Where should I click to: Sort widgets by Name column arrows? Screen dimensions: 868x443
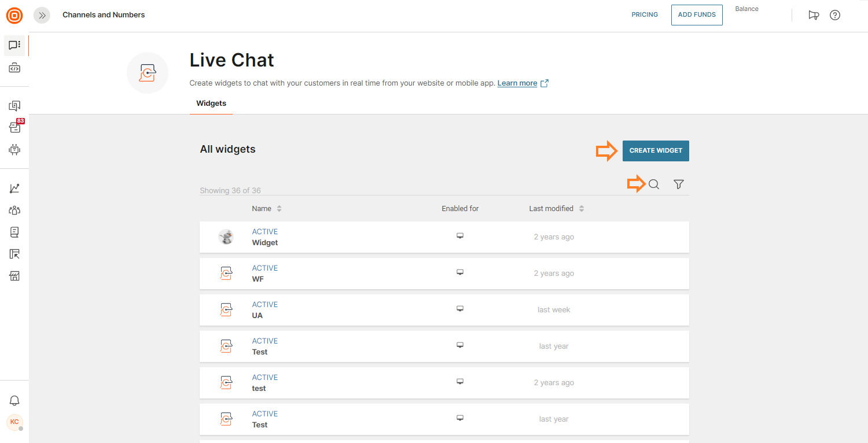pos(279,209)
